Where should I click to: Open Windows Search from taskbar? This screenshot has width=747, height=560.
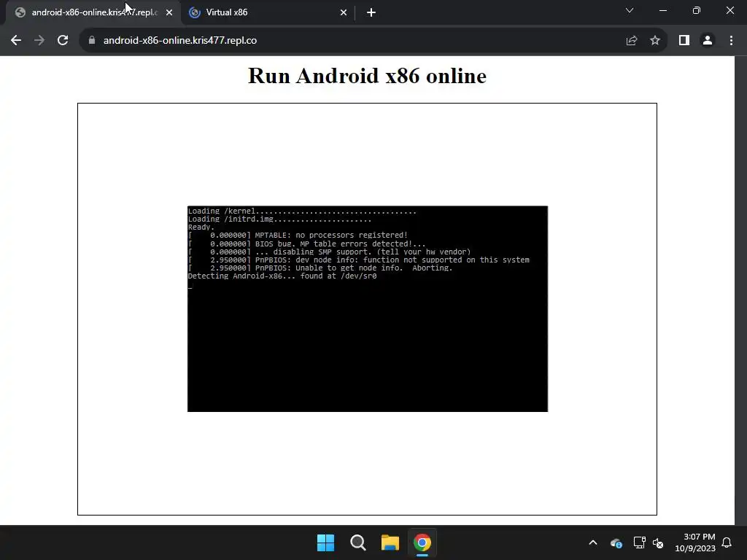(357, 542)
